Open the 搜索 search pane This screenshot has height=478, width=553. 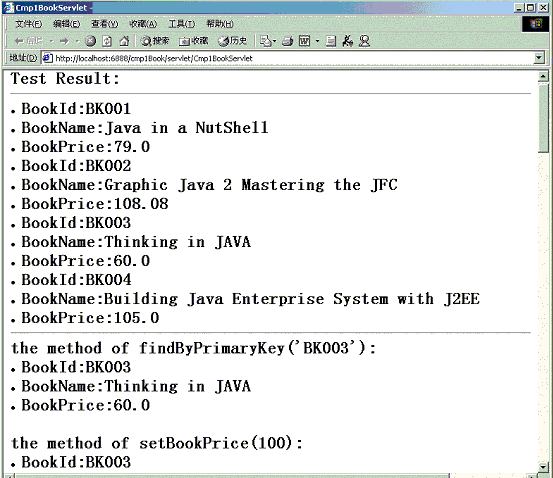click(x=154, y=41)
